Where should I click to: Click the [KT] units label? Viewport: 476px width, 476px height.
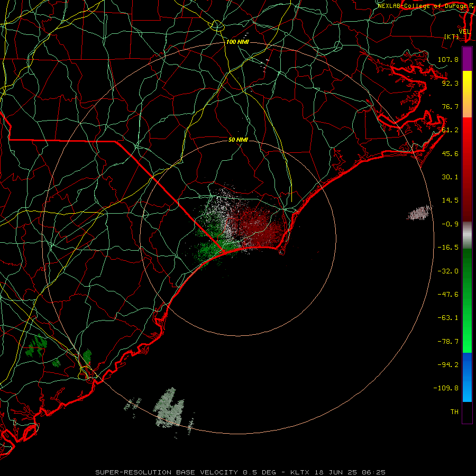pos(452,36)
